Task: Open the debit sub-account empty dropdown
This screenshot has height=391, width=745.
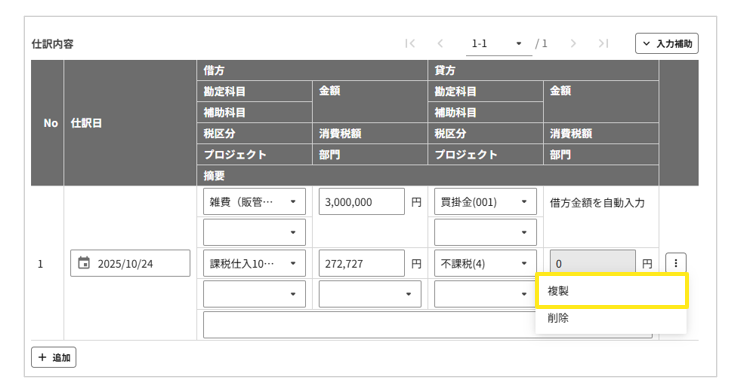Action: click(x=254, y=232)
